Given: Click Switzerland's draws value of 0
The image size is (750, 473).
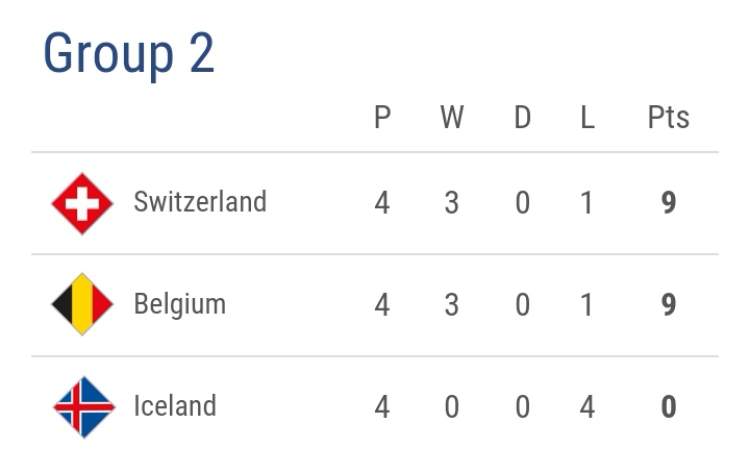Looking at the screenshot, I should point(522,204).
